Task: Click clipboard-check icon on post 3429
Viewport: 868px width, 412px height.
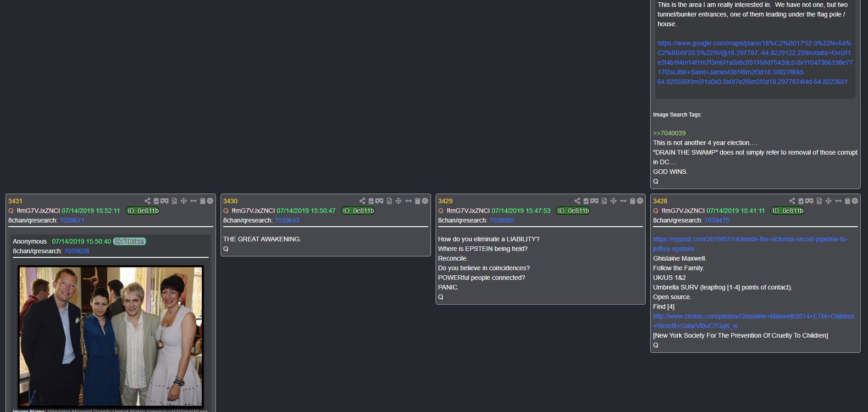Action: tap(586, 201)
